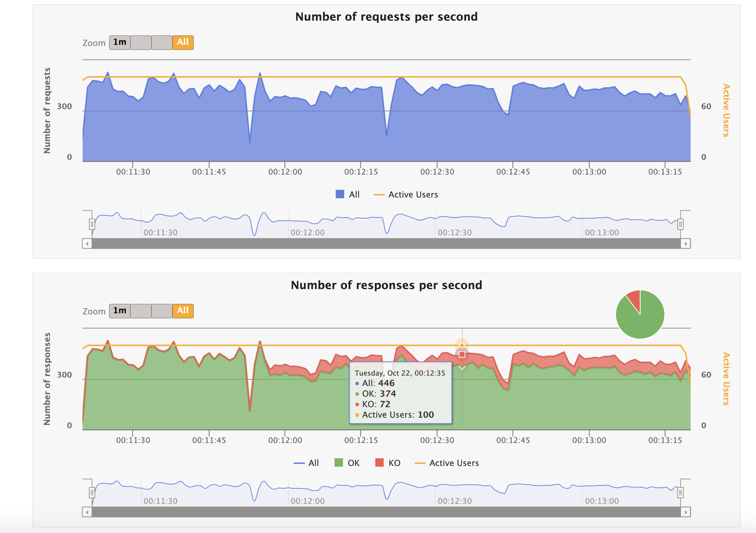This screenshot has width=756, height=533.
Task: Set responses chart zoom to All
Action: tap(183, 311)
